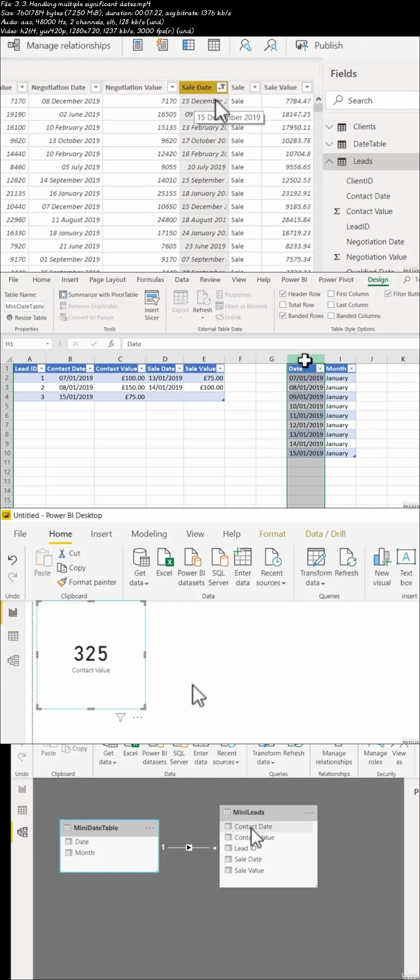Open the Sale Value column header dropdown
Screen dimensions: 420x980
tap(307, 87)
